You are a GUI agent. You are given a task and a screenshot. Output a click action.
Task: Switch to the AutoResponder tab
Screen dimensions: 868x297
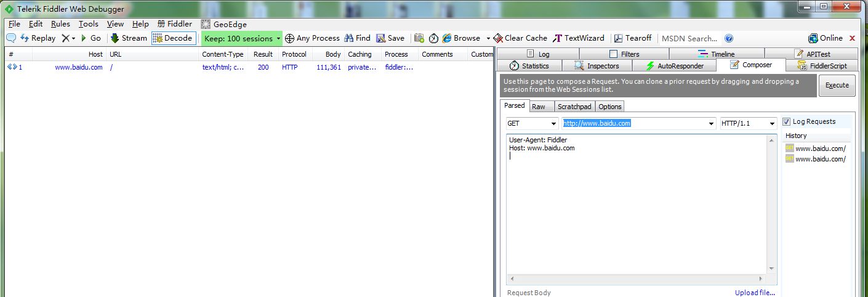tap(674, 65)
